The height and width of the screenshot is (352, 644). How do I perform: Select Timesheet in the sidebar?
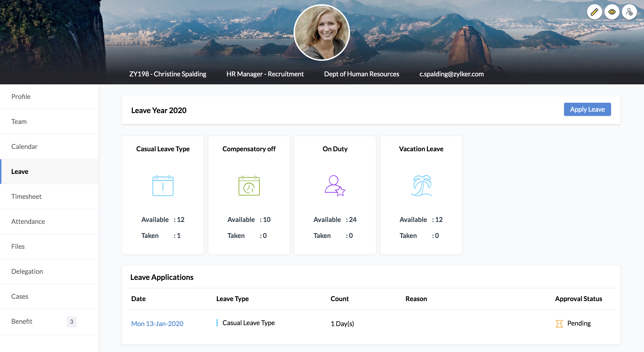click(x=26, y=196)
